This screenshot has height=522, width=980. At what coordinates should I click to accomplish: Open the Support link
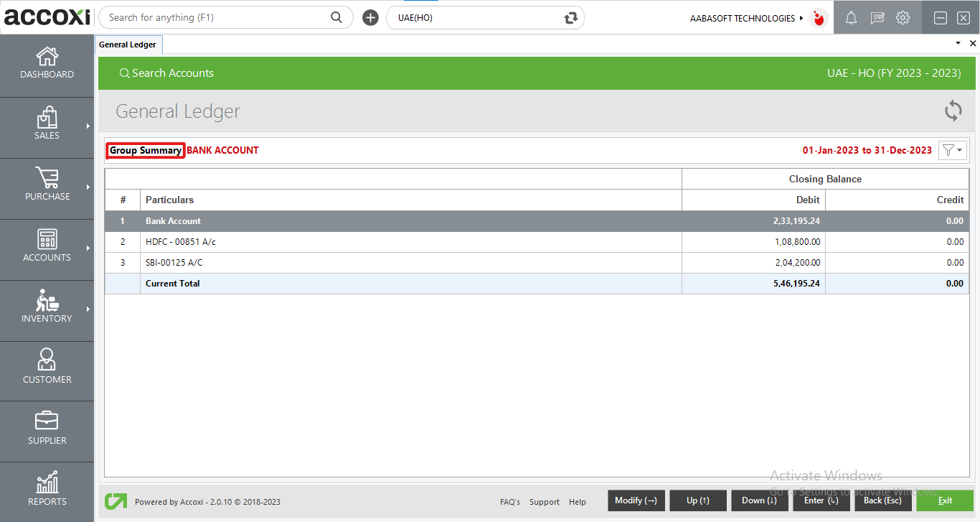(x=544, y=502)
